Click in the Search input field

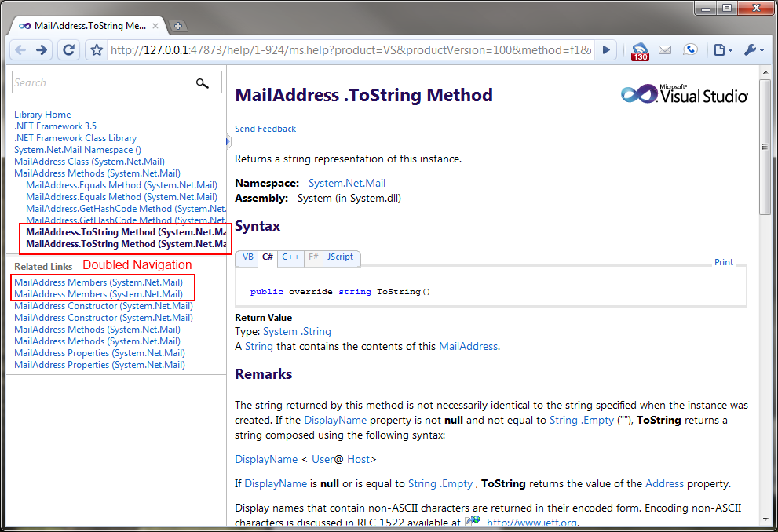pos(102,83)
